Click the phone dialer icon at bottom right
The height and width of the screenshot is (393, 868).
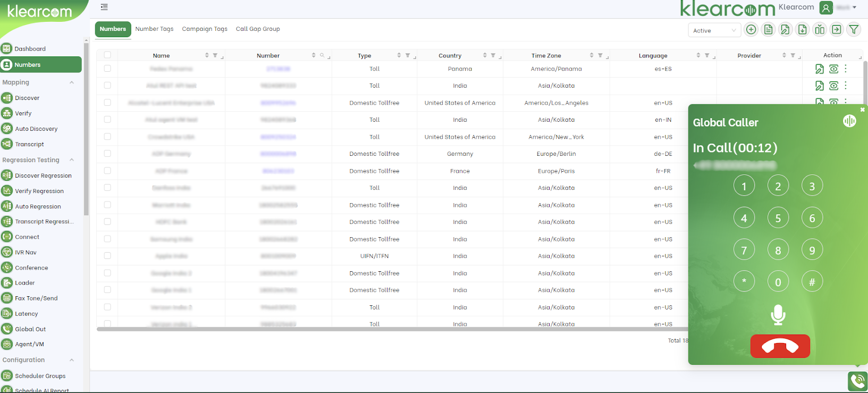tap(857, 381)
